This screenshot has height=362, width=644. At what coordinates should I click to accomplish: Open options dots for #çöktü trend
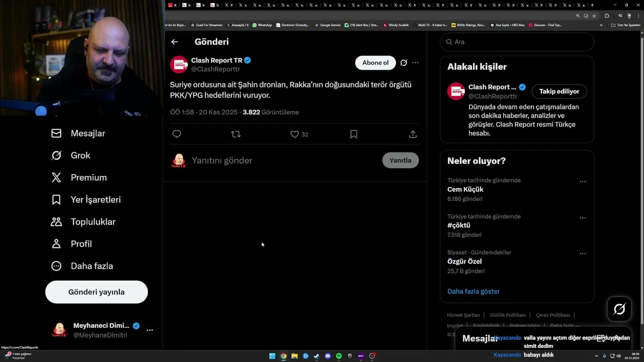click(x=583, y=218)
